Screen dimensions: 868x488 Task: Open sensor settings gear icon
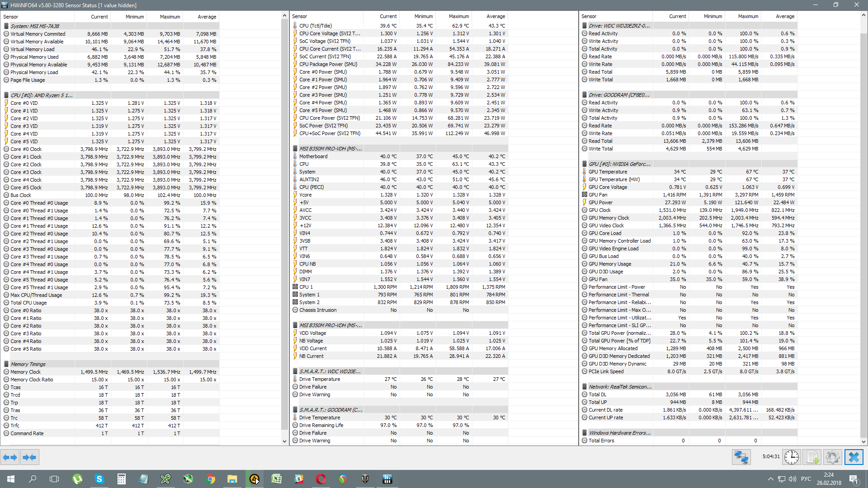point(832,457)
